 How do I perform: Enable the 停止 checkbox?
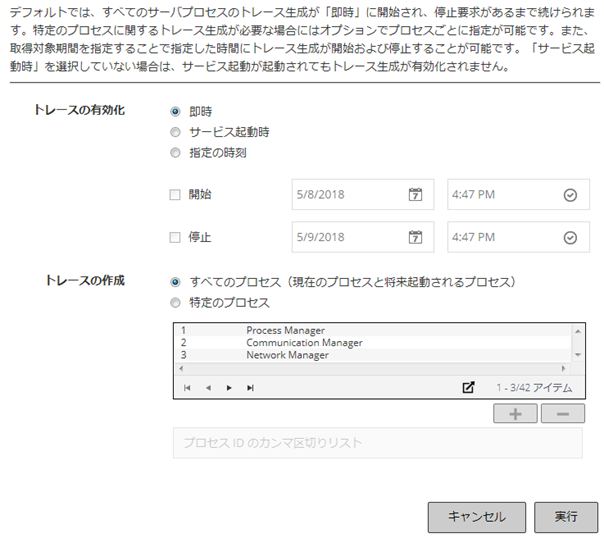175,237
